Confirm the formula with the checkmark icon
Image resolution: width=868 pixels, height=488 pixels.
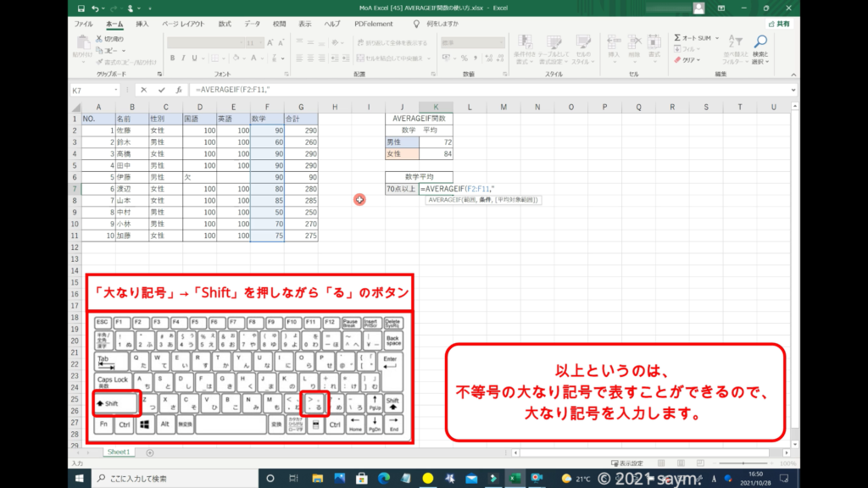coord(160,90)
